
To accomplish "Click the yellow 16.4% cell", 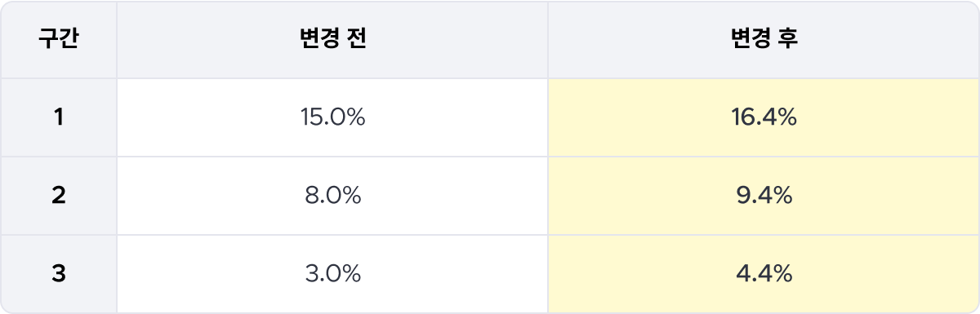I will tap(764, 118).
